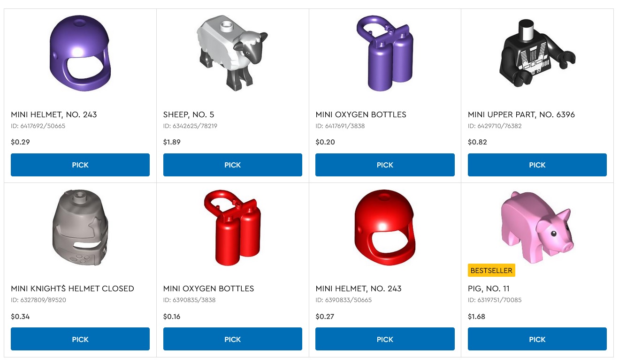The image size is (619, 364).
Task: Pick the $0.20 Mini Oxygen Bottles
Action: coord(385,165)
